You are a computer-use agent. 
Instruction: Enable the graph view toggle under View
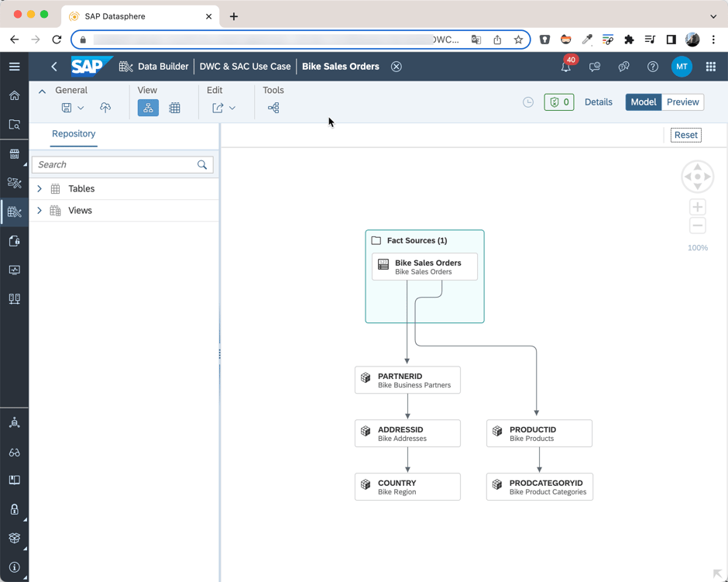coord(148,108)
